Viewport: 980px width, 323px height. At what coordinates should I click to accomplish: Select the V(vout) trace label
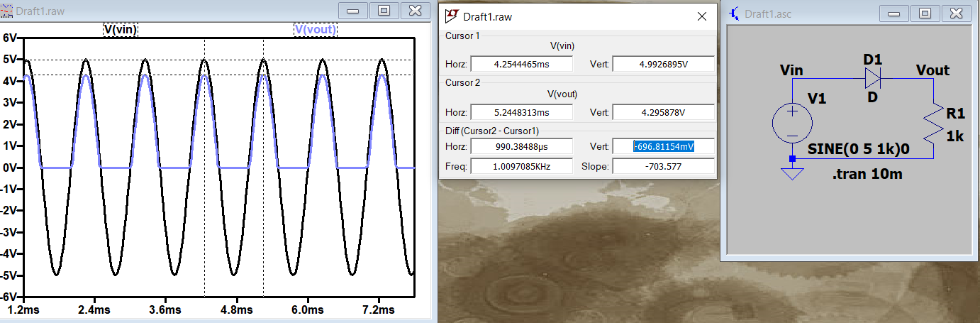tap(316, 29)
